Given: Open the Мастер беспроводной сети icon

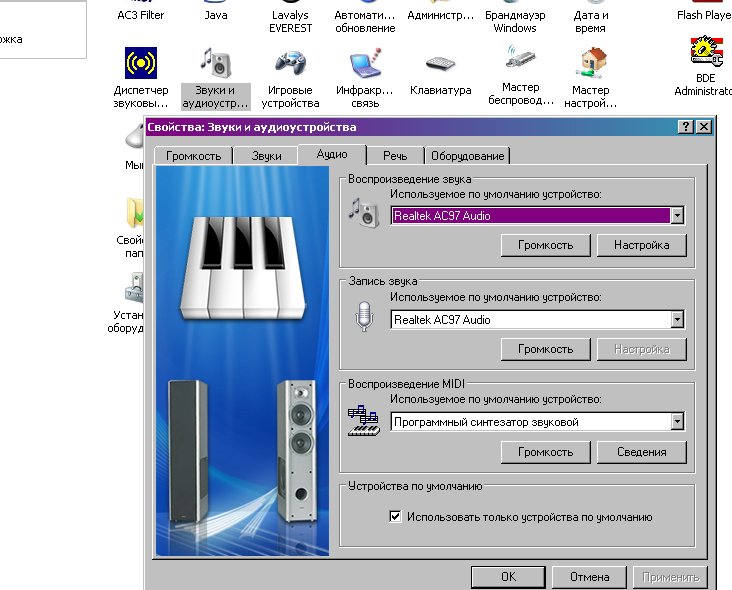Looking at the screenshot, I should (x=520, y=58).
